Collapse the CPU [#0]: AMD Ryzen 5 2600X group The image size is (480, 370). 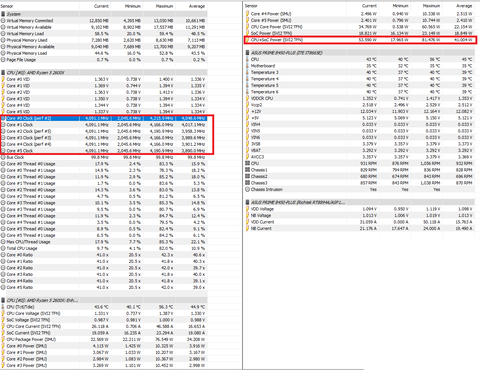104,73
